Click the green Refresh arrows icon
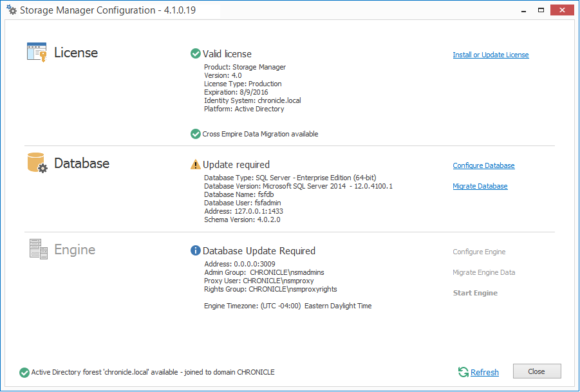 coord(463,372)
